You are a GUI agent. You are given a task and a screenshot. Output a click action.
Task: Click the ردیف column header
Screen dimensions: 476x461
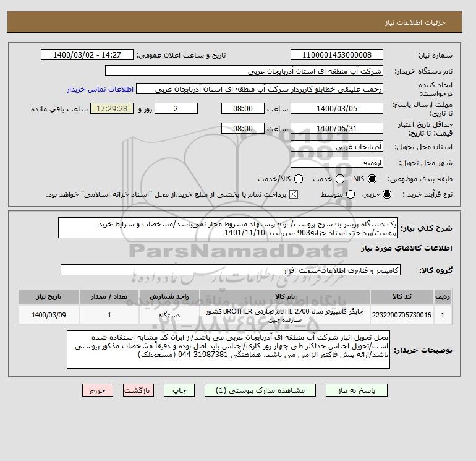(443, 296)
